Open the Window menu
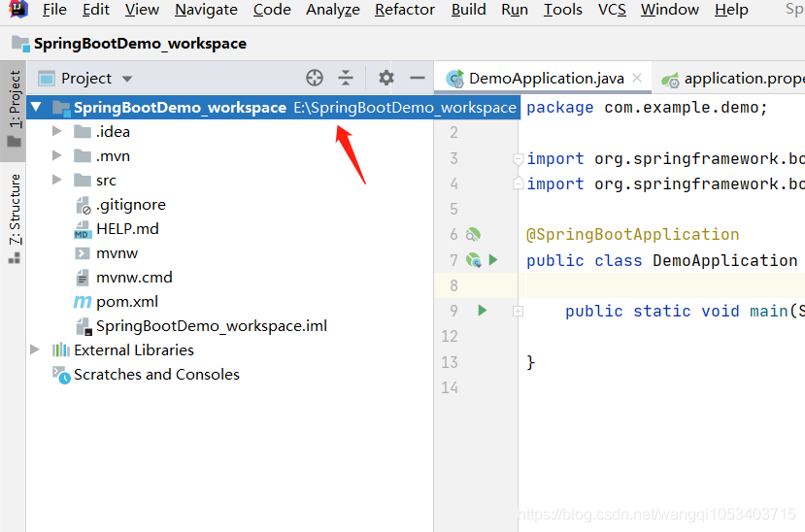 (669, 10)
